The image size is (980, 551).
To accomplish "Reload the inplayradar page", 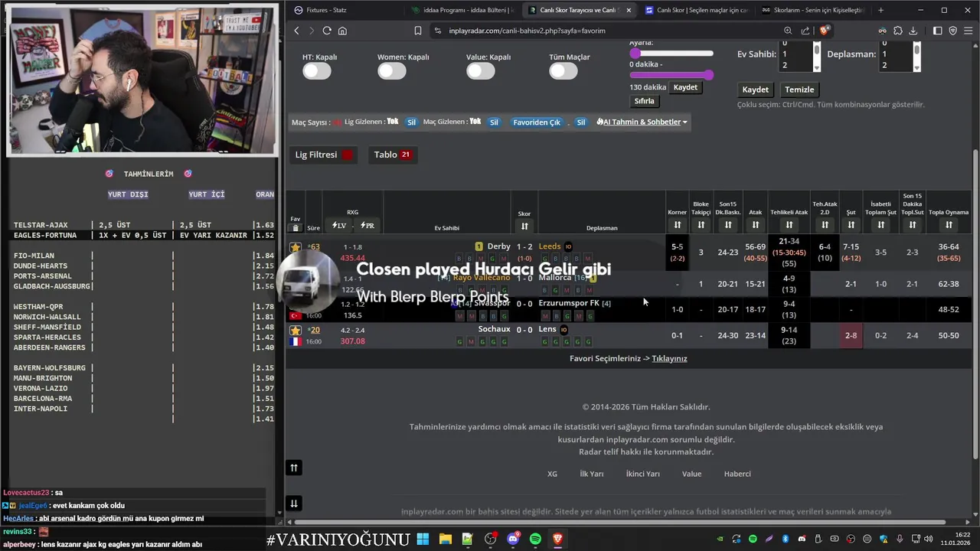I will [x=327, y=31].
